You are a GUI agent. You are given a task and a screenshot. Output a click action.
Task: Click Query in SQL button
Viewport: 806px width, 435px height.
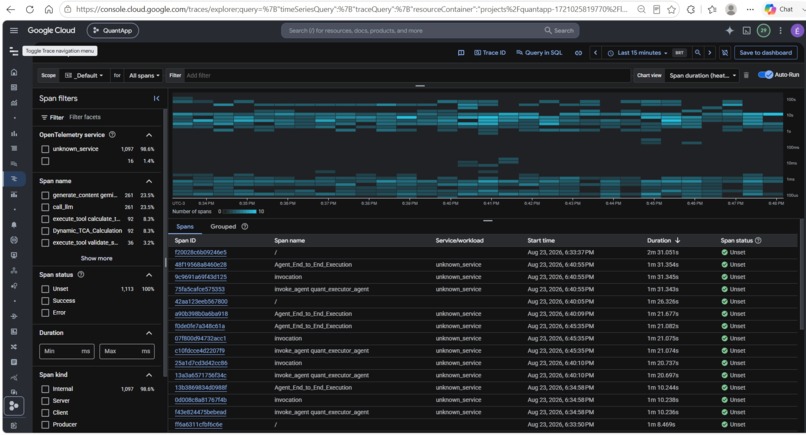[539, 52]
